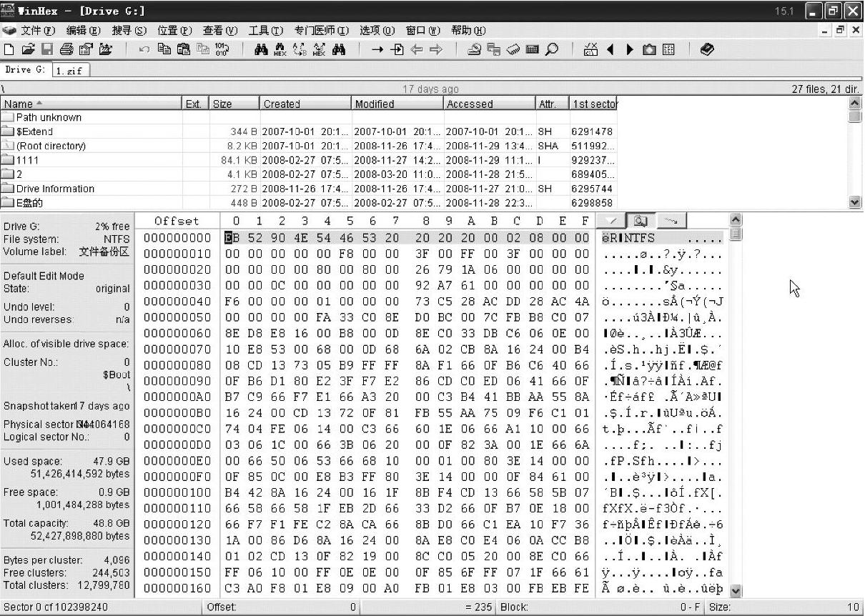
Task: Sort by the Created column header
Action: point(305,104)
